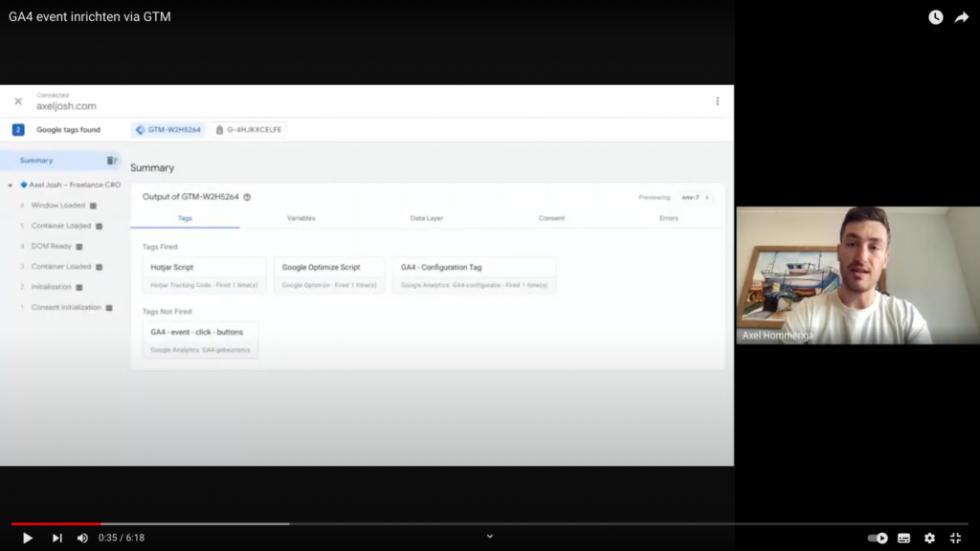Toggle the autoplay switch
This screenshot has width=980, height=551.
pos(877,538)
